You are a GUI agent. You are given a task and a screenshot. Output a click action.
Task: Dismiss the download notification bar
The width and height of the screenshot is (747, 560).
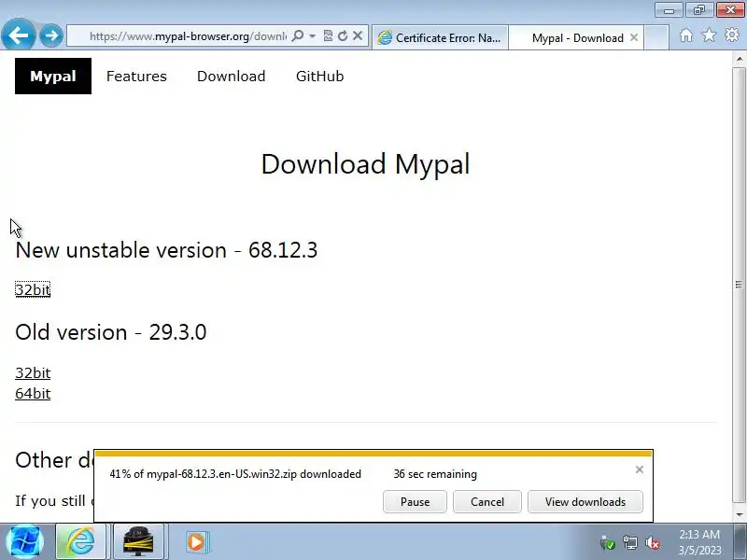coord(640,469)
